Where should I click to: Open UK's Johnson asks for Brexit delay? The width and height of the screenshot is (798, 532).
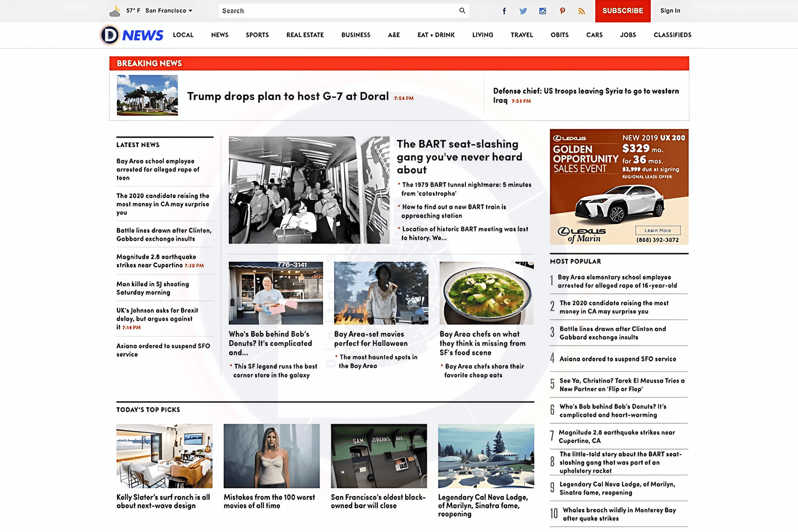(157, 319)
